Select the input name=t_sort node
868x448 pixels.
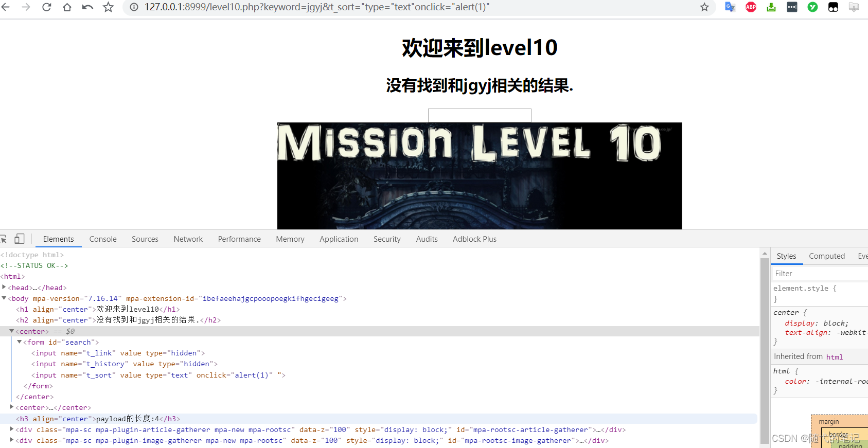click(158, 375)
